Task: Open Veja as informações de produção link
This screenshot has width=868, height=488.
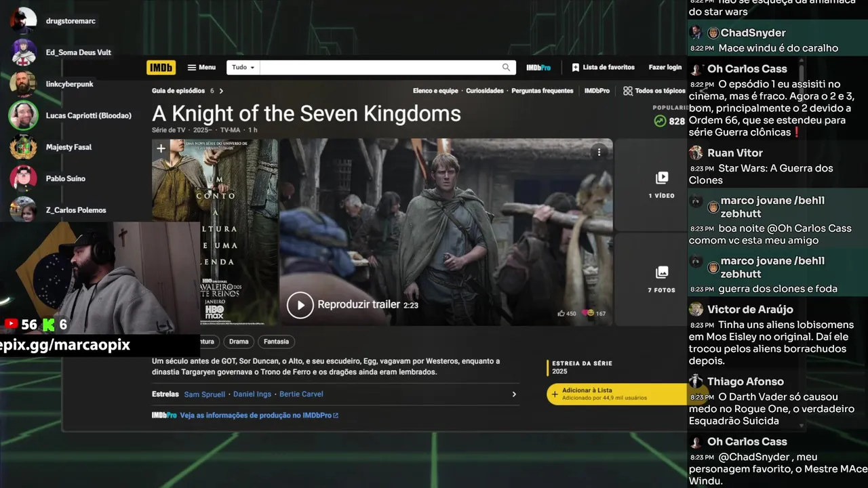Action: (259, 415)
